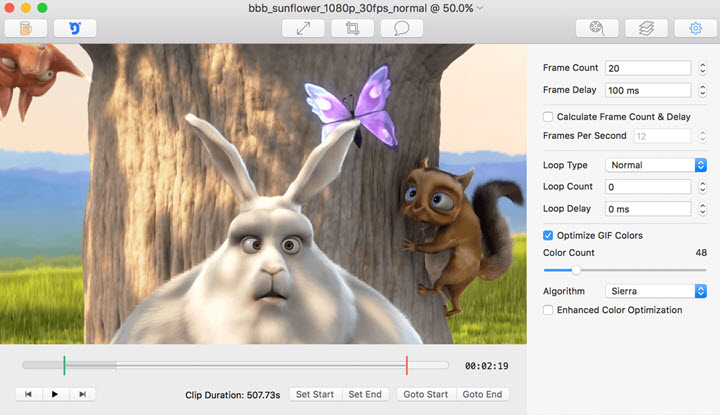Click the Goto End button
The image size is (720, 416).
(x=482, y=394)
